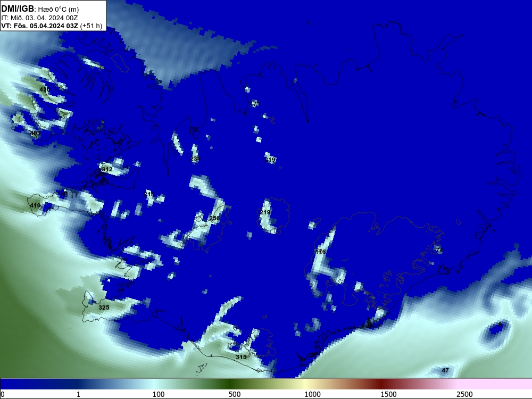Click the legend label 0
Image resolution: width=532 pixels, height=399 pixels.
(3, 394)
